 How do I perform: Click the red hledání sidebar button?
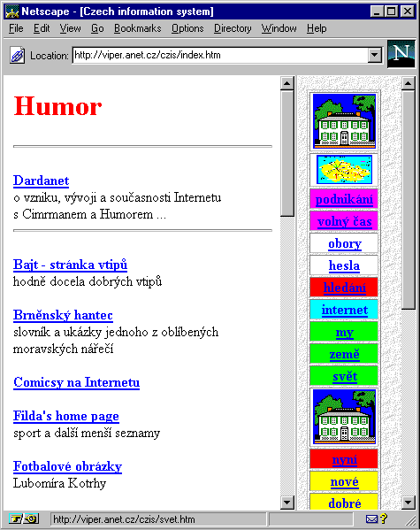(x=344, y=288)
